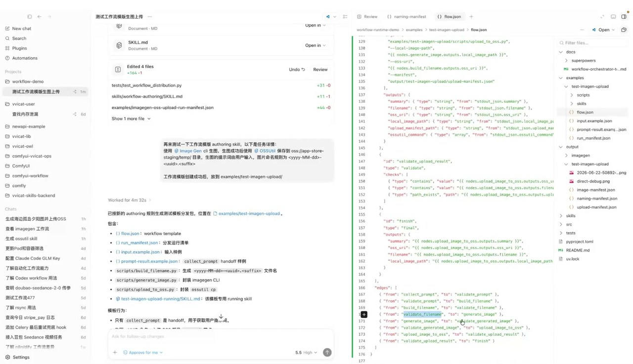Open the SKILL.md Open in dropdown
This screenshot has width=633, height=364.
click(x=315, y=45)
